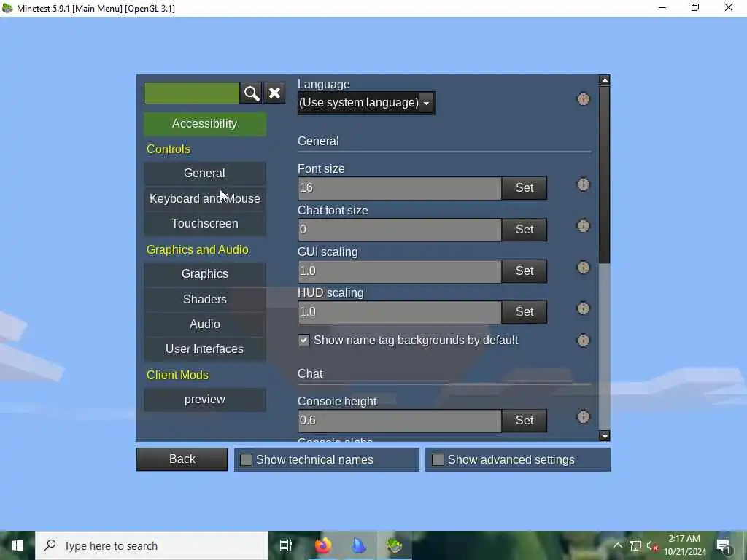Open the User Interfaces settings page
This screenshot has width=747, height=560.
205,349
